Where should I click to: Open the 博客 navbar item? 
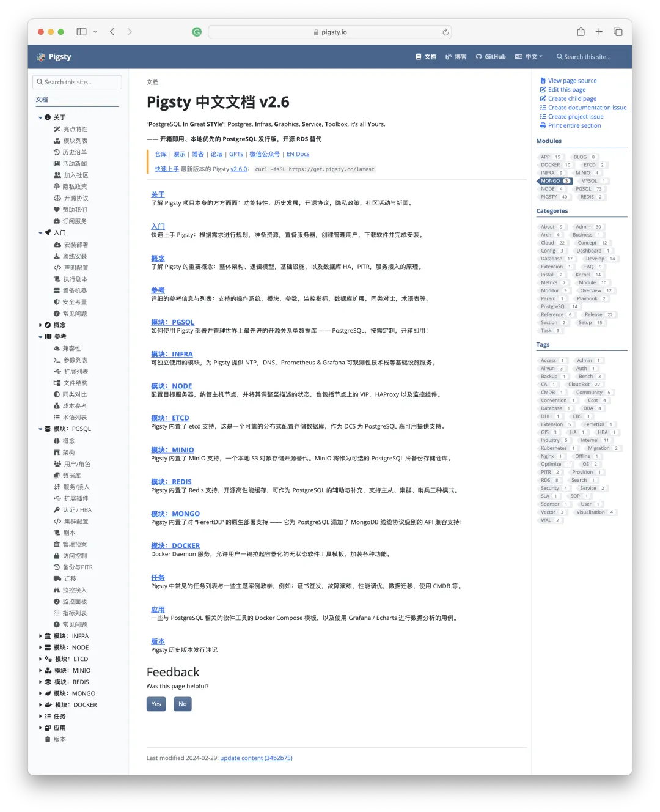coord(456,56)
